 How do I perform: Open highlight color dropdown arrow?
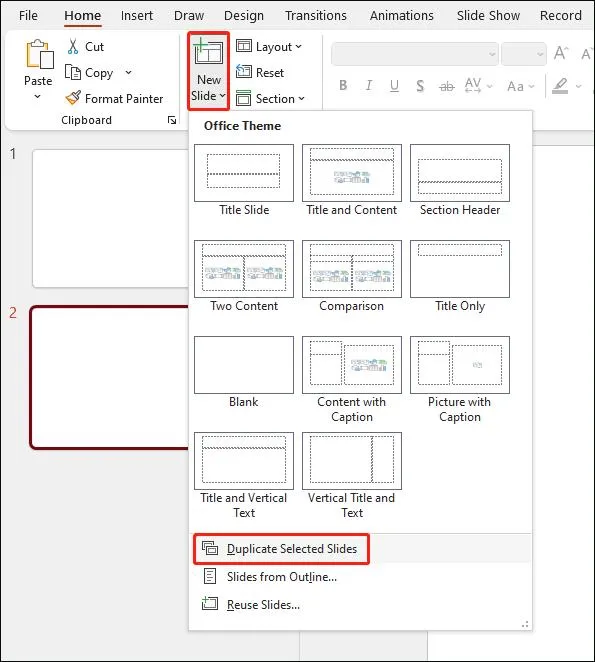click(x=578, y=86)
